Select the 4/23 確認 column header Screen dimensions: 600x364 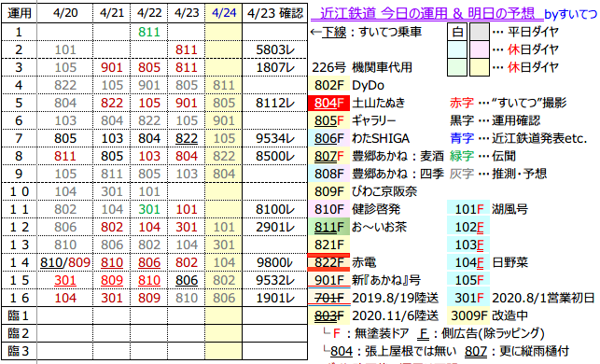[x=274, y=13]
